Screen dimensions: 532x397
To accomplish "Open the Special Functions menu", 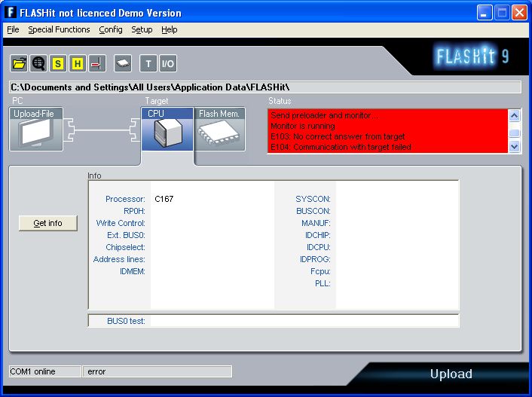I will 59,30.
